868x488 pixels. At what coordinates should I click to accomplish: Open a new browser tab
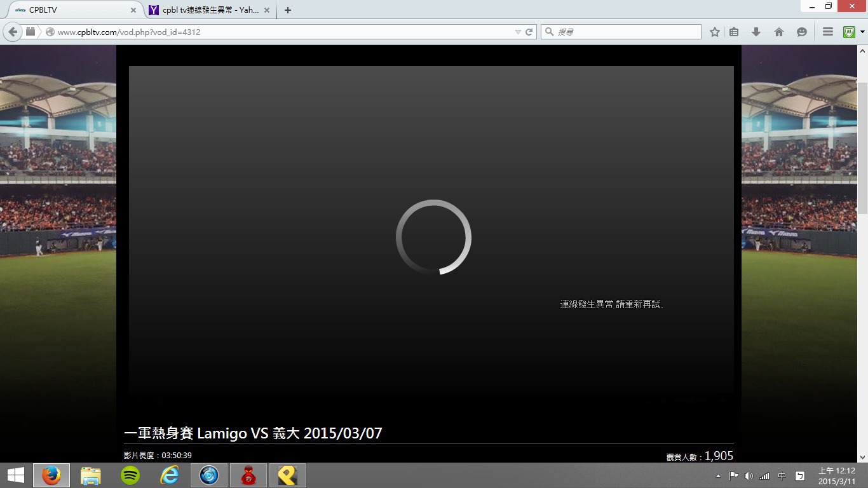pos(288,10)
